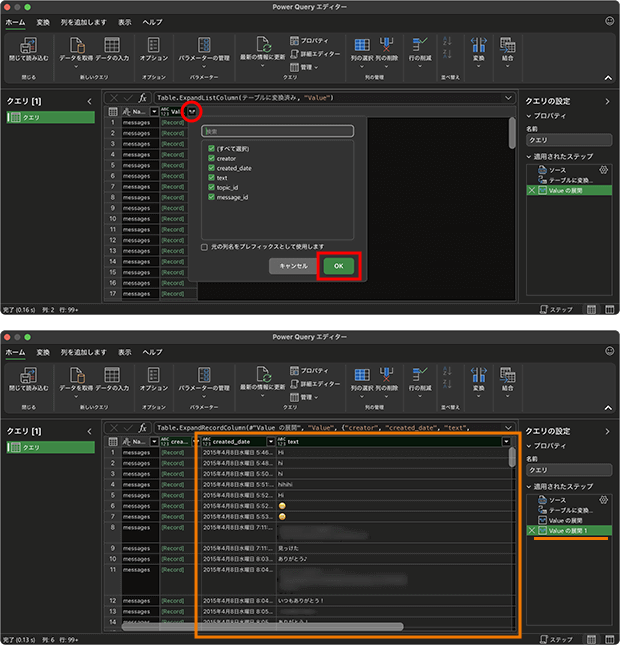Open text column dropdown in bottom window
The width and height of the screenshot is (620, 645).
[x=506, y=441]
